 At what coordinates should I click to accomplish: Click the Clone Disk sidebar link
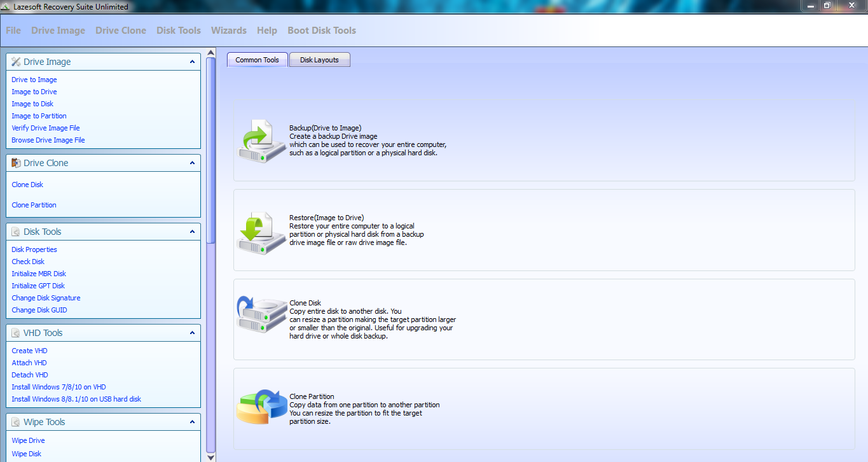pos(27,185)
